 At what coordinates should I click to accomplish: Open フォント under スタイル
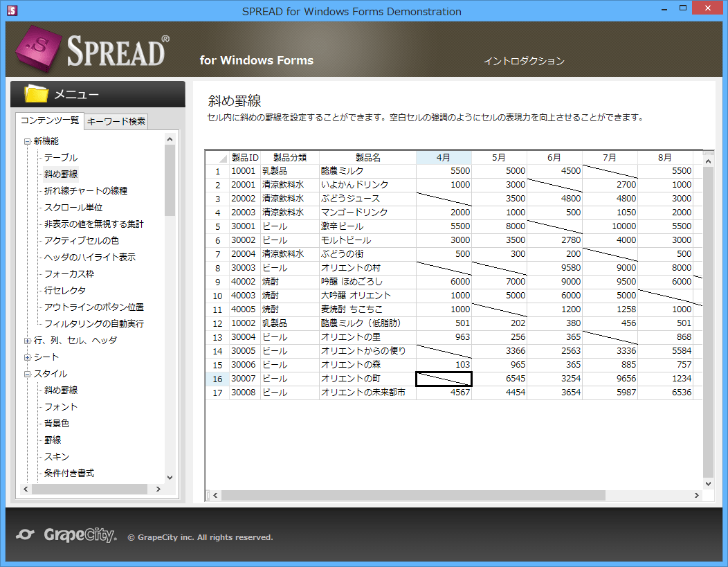click(x=55, y=406)
